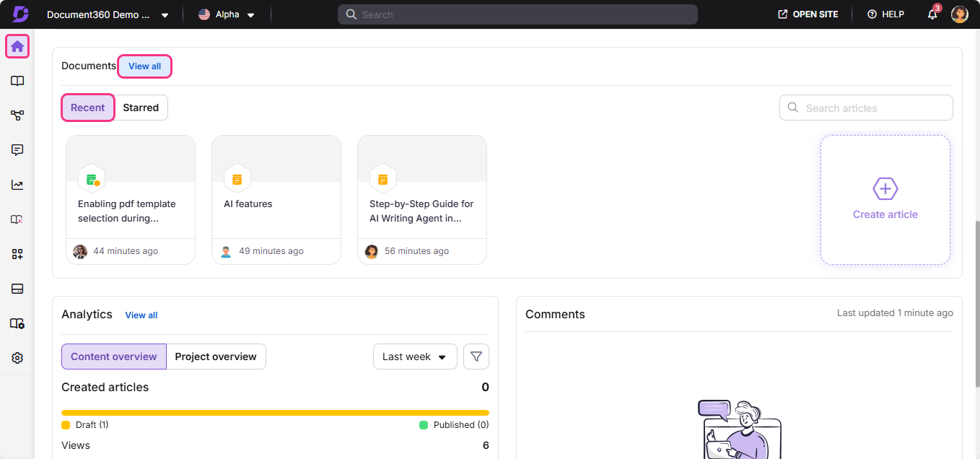This screenshot has height=459, width=980.
Task: Click the Home icon in sidebar
Action: [17, 46]
